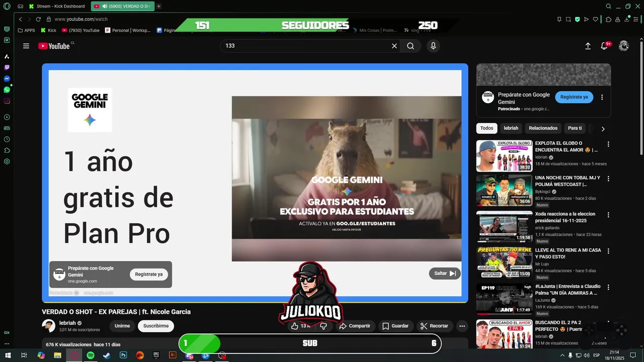Open the Opera snapshot tool icon
Viewport: 644px width, 362px height.
click(568, 19)
